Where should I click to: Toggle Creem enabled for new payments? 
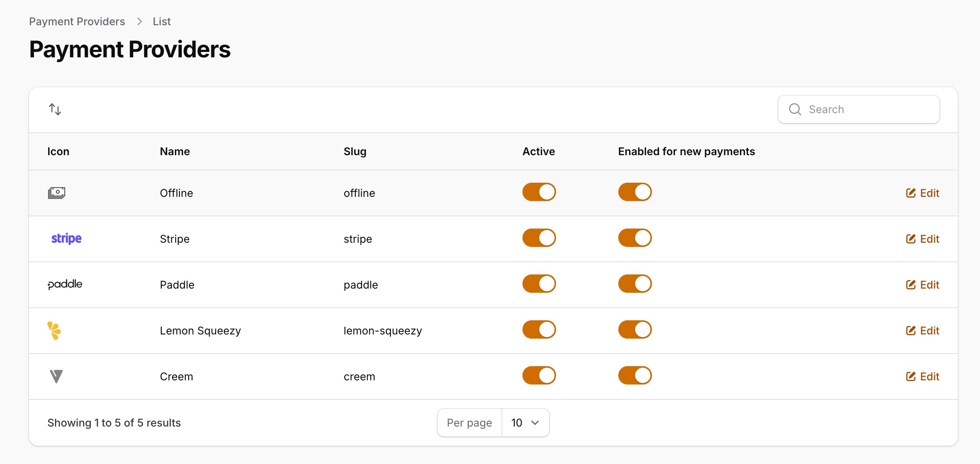635,375
